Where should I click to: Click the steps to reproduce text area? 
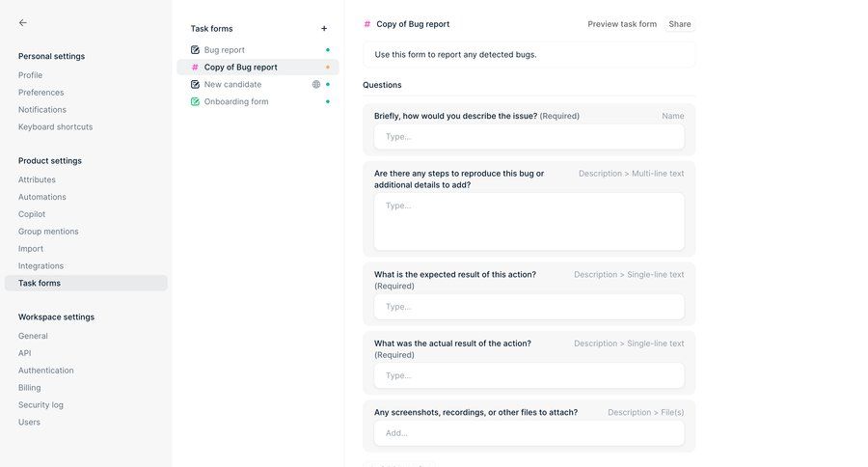[x=529, y=222]
